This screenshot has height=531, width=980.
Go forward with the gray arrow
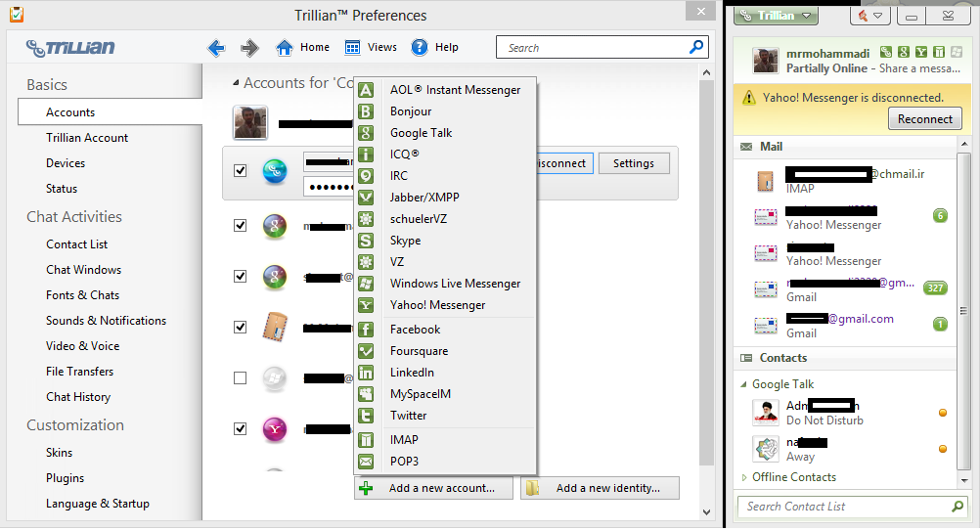click(x=249, y=48)
